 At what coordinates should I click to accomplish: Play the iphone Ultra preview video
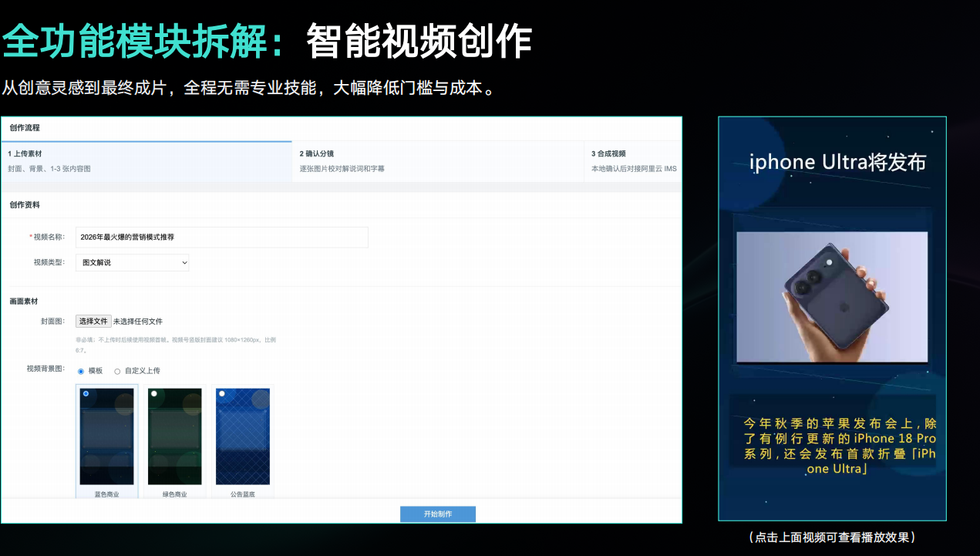coord(832,318)
